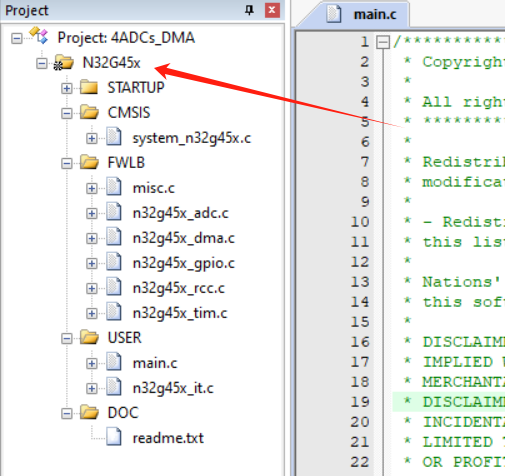Viewport: 505px width, 476px height.
Task: Close the Project panel
Action: pyautogui.click(x=272, y=10)
